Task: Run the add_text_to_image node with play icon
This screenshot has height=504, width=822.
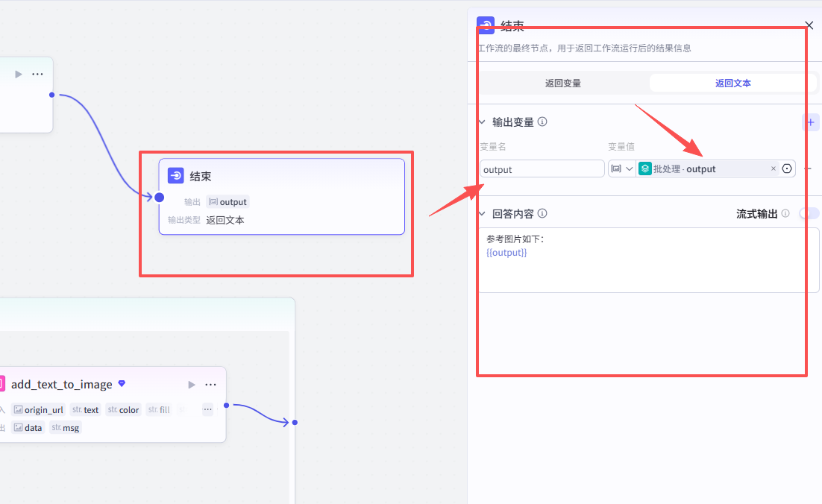Action: (192, 385)
